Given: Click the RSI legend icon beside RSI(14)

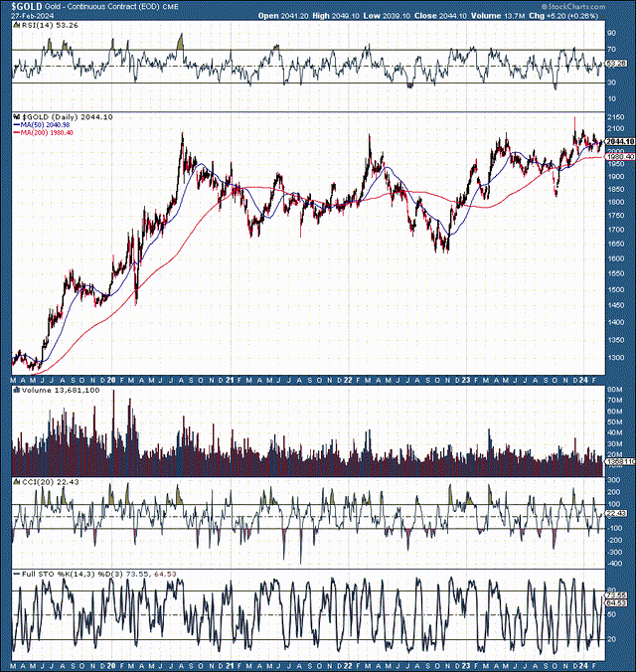Looking at the screenshot, I should (x=17, y=25).
